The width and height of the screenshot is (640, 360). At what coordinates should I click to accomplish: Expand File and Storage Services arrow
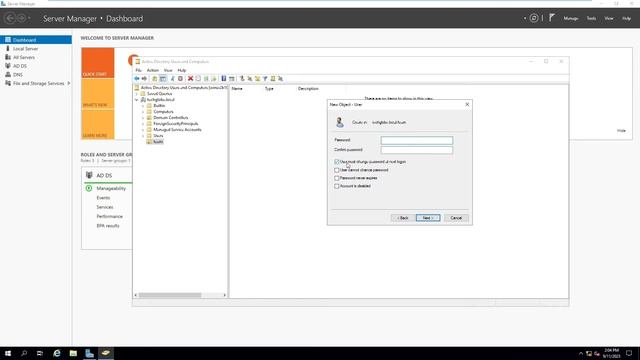click(x=69, y=83)
